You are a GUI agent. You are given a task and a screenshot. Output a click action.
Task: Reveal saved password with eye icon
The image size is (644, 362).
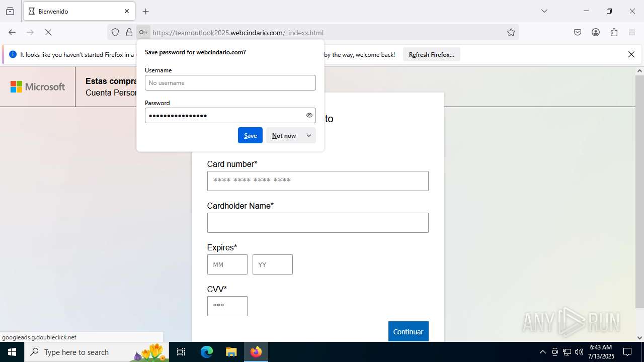[309, 115]
